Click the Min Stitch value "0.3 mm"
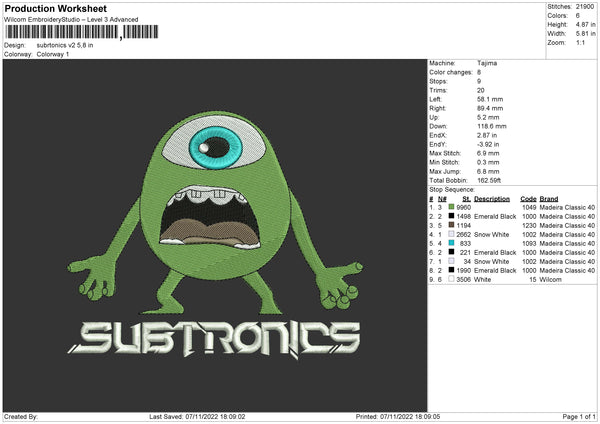 point(488,162)
